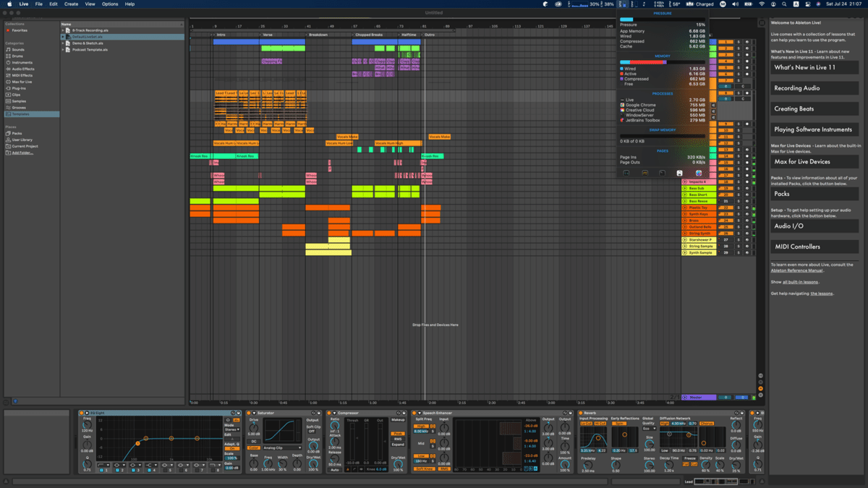Toggle the Plastic Toy track activator
Screen dimensions: 868x488
726,207
